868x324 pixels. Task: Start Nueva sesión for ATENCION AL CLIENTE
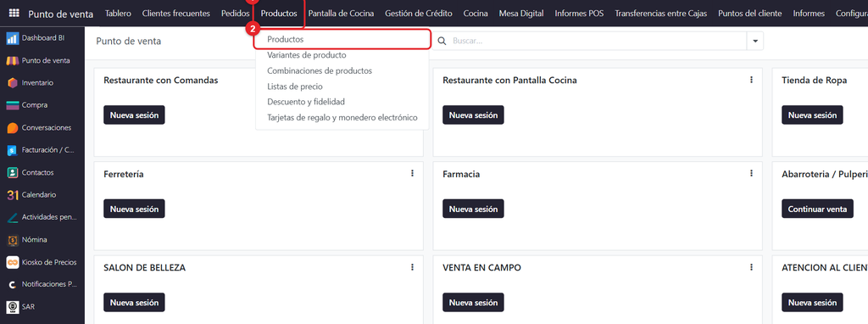(812, 303)
